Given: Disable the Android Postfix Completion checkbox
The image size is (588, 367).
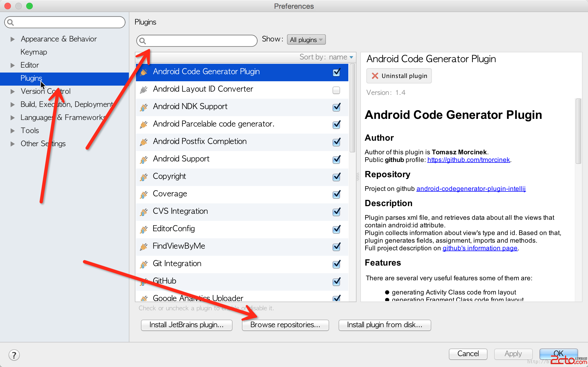Looking at the screenshot, I should (x=336, y=142).
